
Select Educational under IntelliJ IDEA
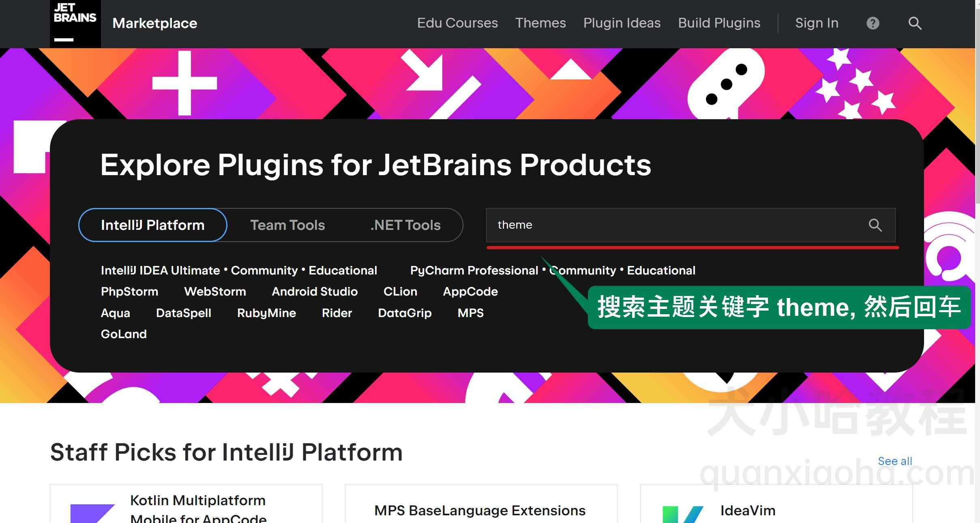pyautogui.click(x=343, y=270)
